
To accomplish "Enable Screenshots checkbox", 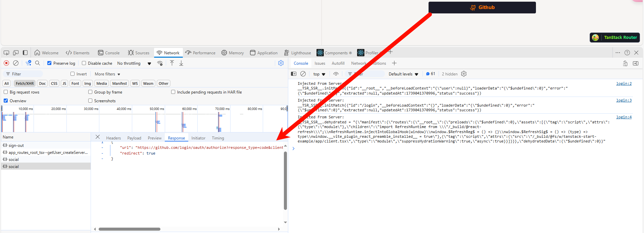I will pos(90,101).
